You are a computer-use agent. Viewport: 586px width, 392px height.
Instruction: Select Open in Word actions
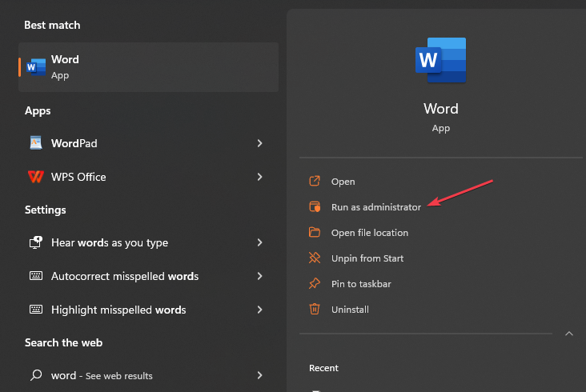343,182
